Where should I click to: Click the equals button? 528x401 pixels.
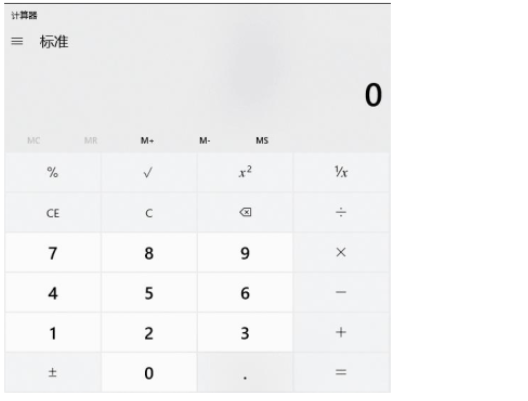point(341,373)
